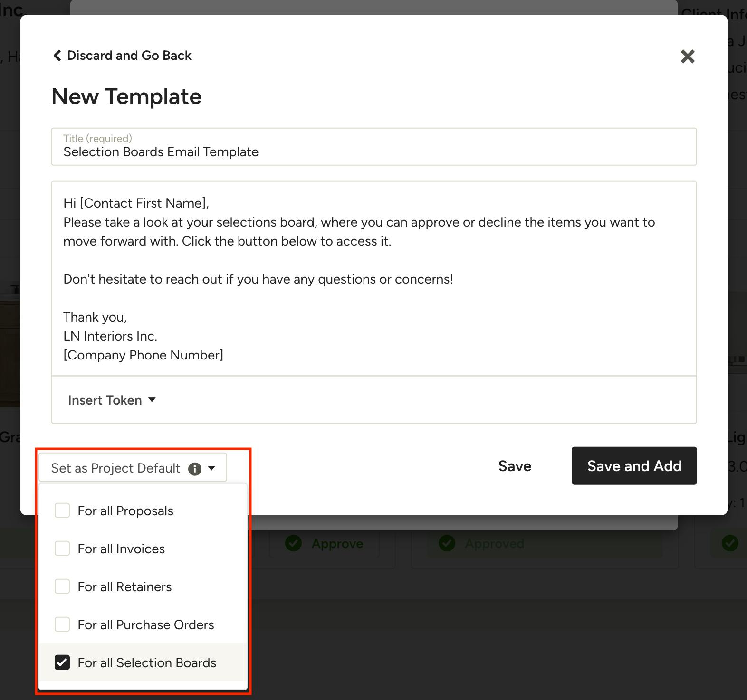The width and height of the screenshot is (747, 700).
Task: Click the info icon beside Set as Project Default
Action: tap(195, 469)
